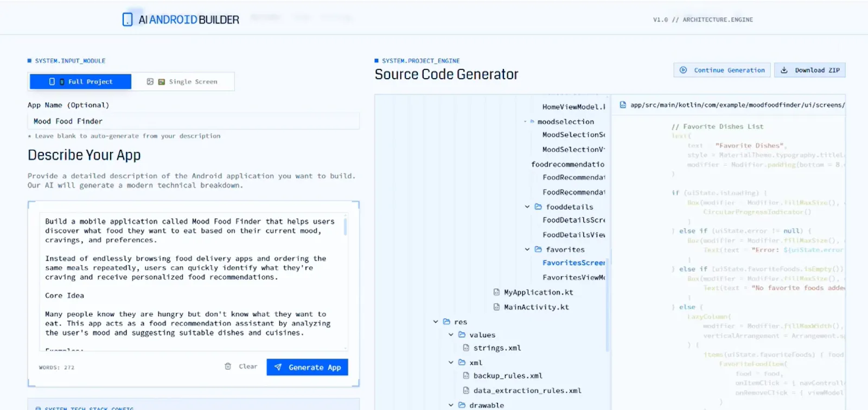Click the App Name input field
Screen dimensions: 868x410
tap(193, 121)
